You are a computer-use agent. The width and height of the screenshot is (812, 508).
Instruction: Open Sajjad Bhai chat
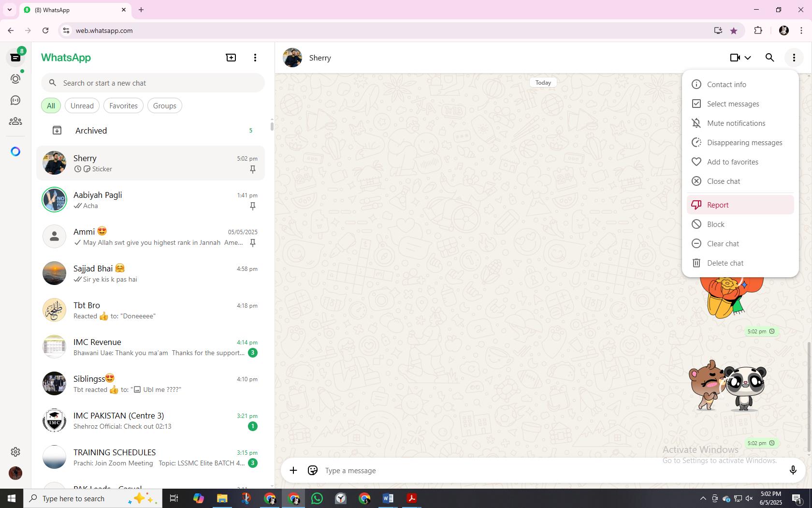[151, 273]
